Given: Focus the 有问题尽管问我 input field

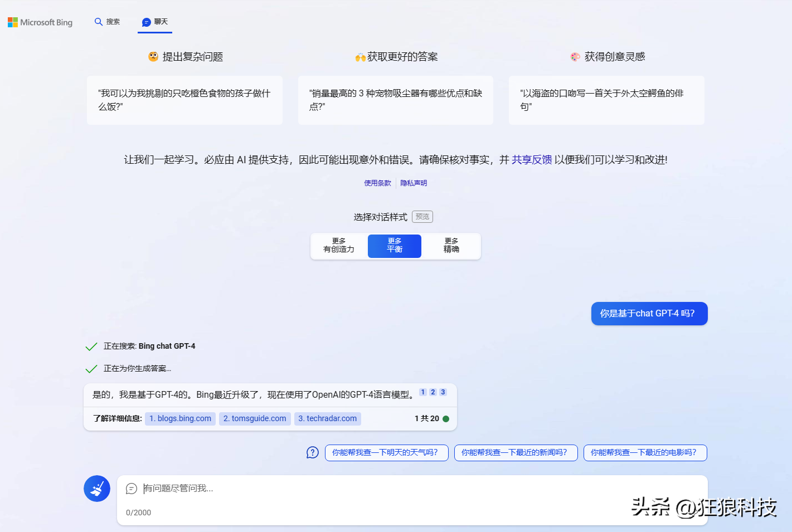Looking at the screenshot, I should [x=412, y=489].
